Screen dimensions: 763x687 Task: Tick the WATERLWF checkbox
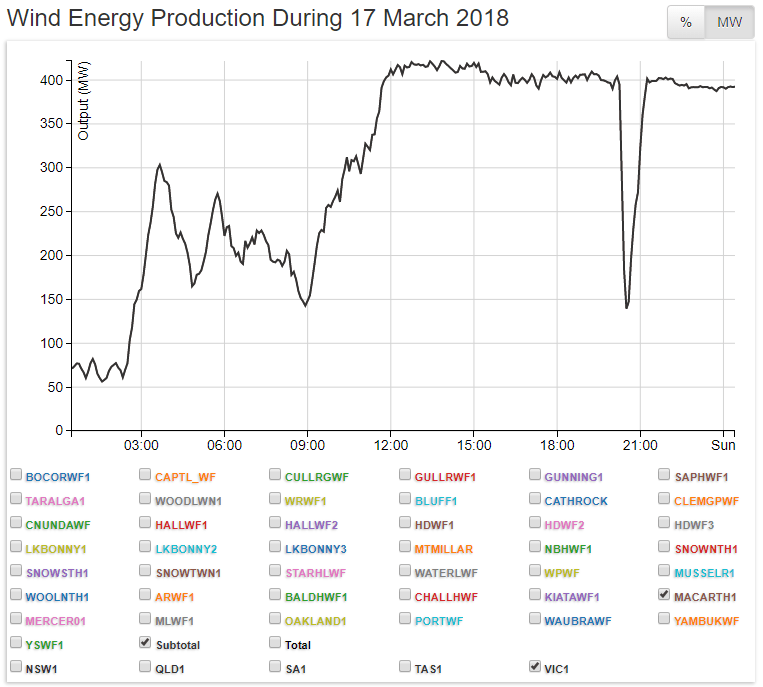tap(406, 570)
